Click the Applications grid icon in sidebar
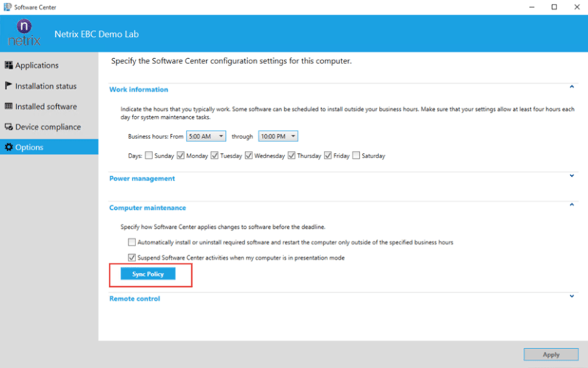 (x=9, y=66)
